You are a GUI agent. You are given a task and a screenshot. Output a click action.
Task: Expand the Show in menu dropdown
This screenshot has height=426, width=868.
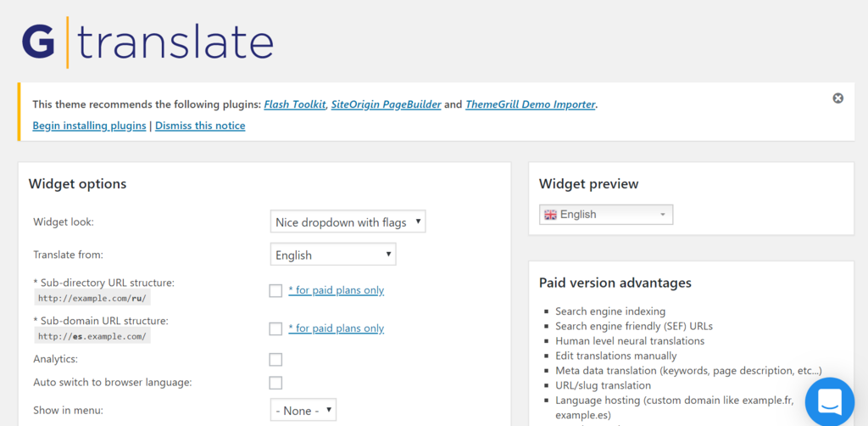tap(303, 411)
